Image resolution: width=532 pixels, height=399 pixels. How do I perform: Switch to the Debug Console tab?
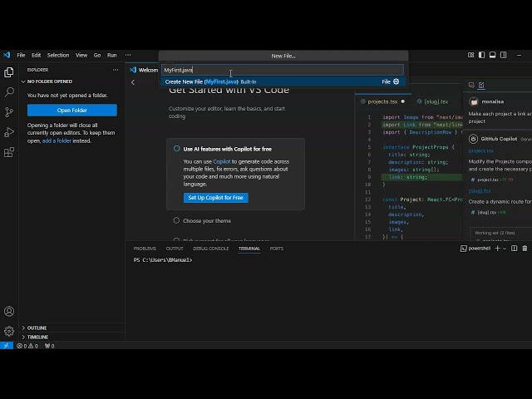[210, 249]
